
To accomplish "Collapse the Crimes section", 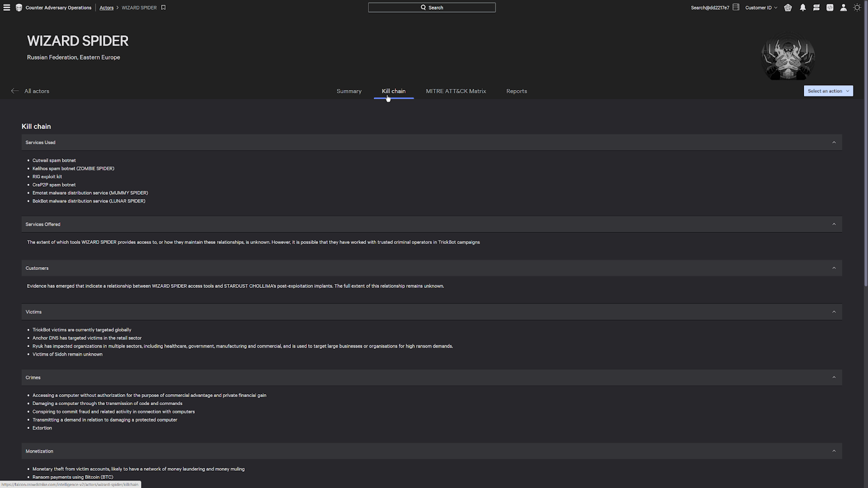I will [x=834, y=377].
